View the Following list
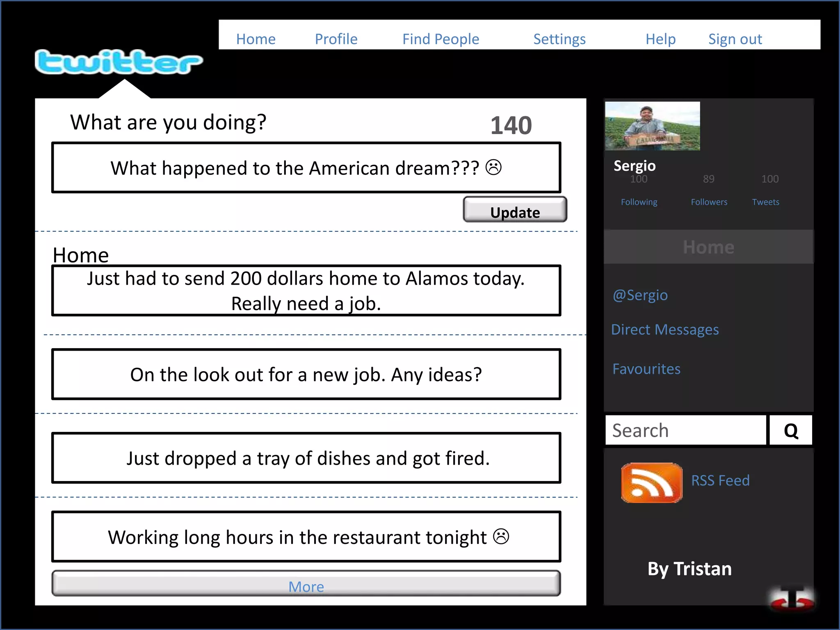This screenshot has width=840, height=630. tap(639, 202)
